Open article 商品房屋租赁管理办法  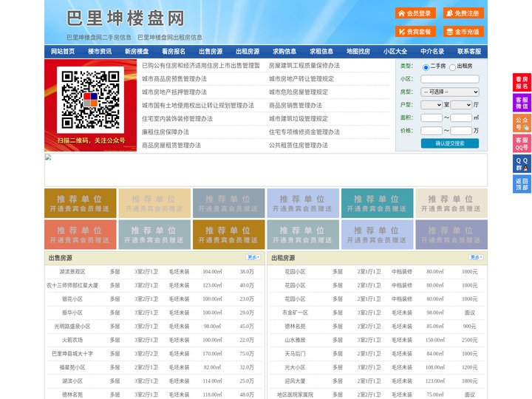click(171, 146)
